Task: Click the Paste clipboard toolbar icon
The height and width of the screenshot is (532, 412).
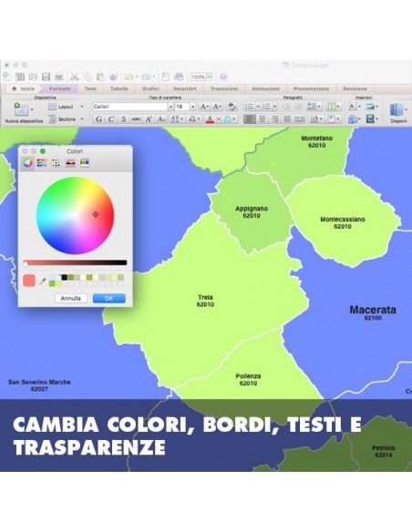Action: click(x=100, y=77)
